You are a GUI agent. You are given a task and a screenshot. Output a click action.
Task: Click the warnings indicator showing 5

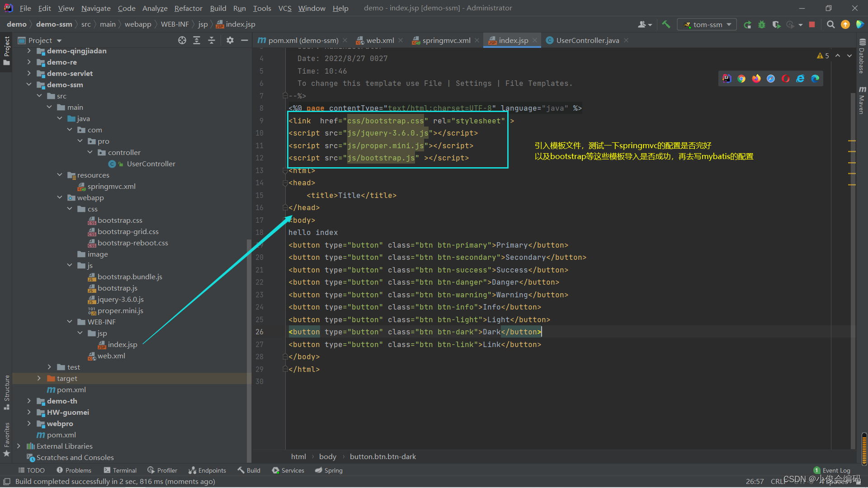(x=823, y=56)
